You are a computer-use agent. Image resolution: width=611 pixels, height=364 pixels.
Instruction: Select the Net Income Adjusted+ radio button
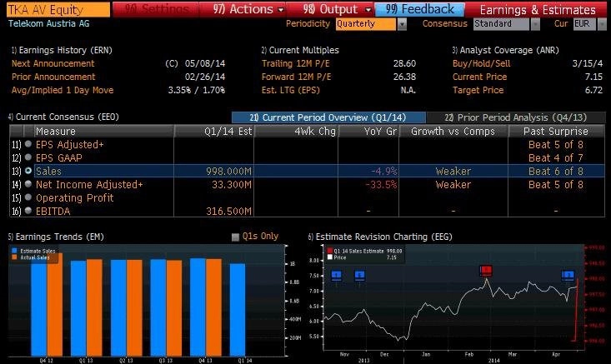[x=28, y=184]
